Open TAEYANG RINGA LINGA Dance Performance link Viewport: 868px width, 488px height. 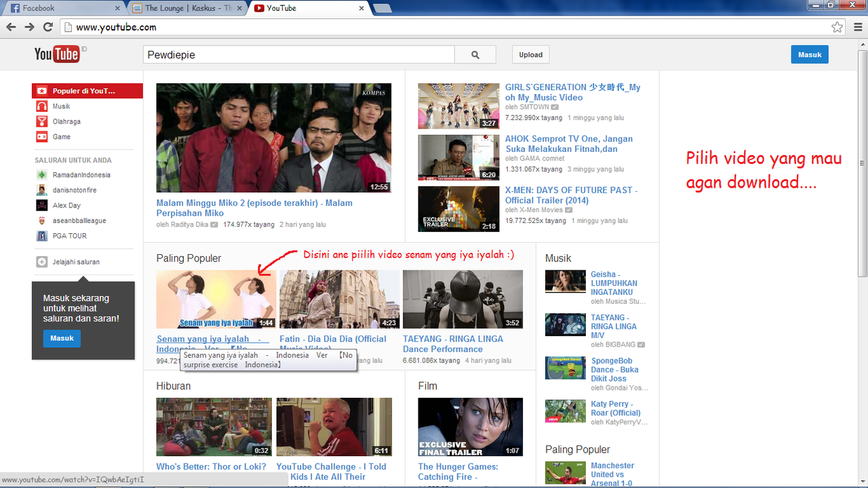pyautogui.click(x=453, y=344)
